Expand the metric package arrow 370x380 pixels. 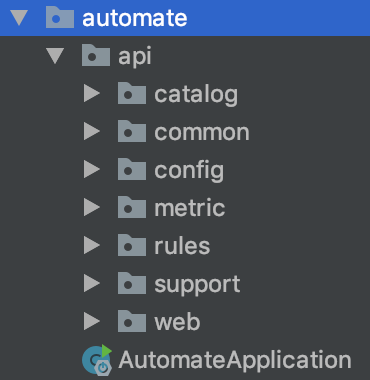[x=92, y=208]
